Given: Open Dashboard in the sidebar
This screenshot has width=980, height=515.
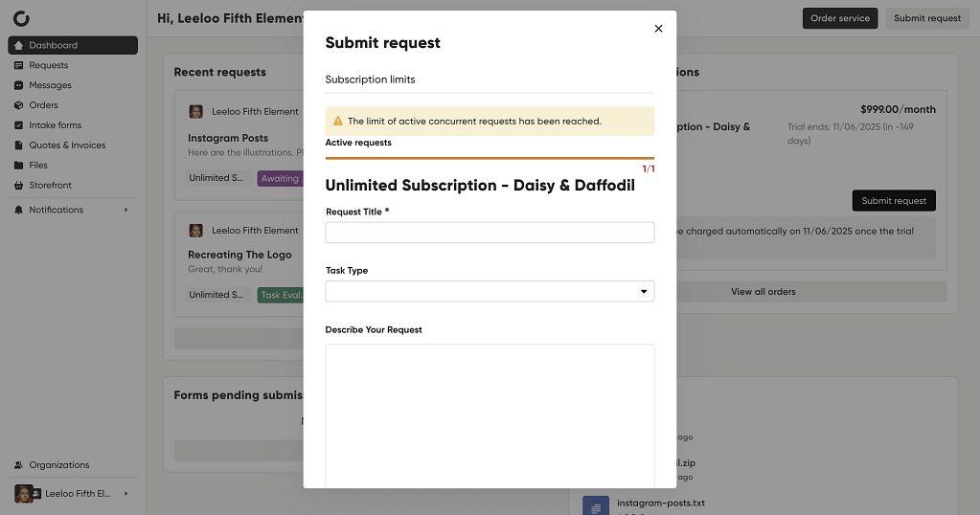Looking at the screenshot, I should [73, 45].
